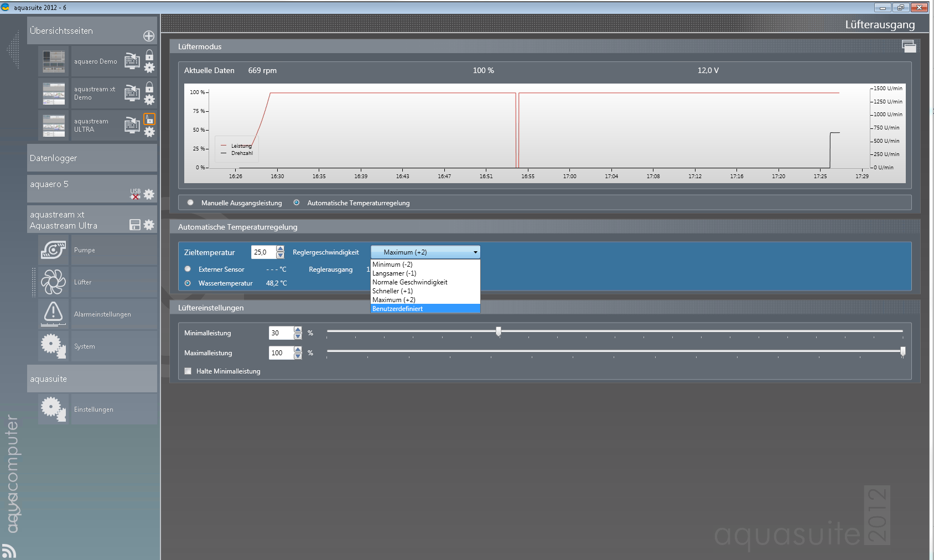Enable the Halte Minimalleistung checkbox
Viewport: 934px width, 560px height.
click(x=188, y=371)
